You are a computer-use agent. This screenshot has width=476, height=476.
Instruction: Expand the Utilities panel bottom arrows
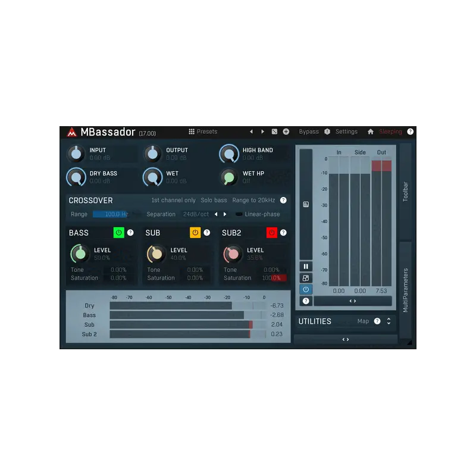(x=346, y=339)
